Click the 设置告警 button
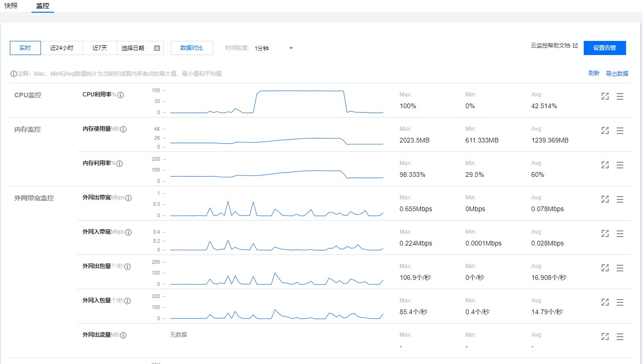The width and height of the screenshot is (643, 364). (605, 48)
